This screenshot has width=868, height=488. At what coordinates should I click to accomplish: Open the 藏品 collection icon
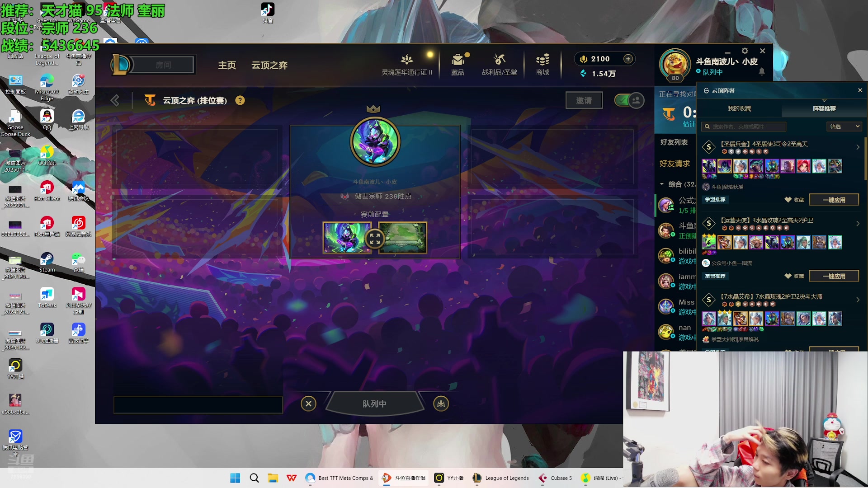(458, 60)
